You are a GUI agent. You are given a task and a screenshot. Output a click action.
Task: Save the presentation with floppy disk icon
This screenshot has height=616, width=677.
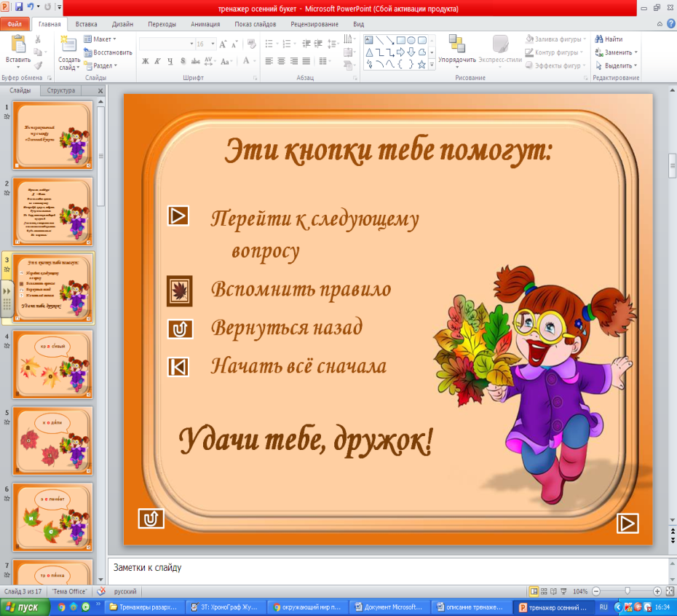pos(19,7)
